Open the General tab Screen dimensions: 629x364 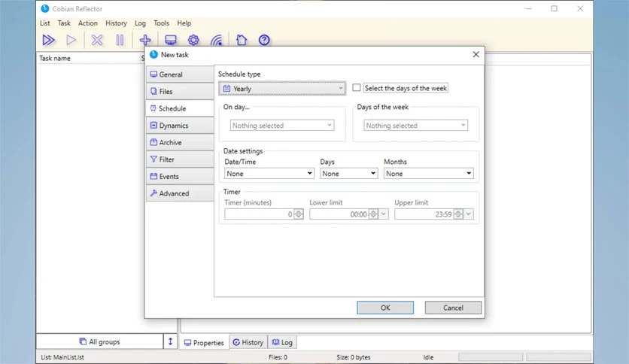(180, 74)
